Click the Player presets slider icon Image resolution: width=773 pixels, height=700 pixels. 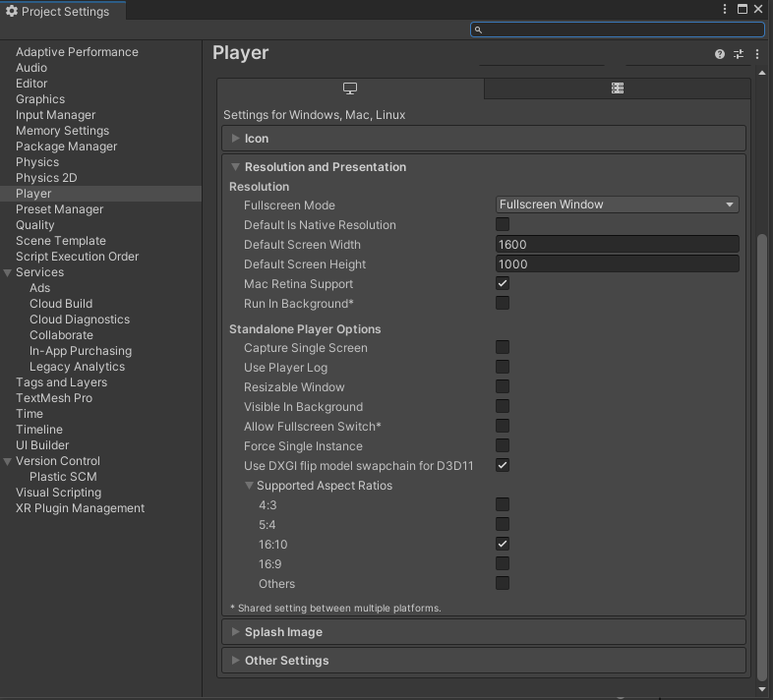click(739, 54)
